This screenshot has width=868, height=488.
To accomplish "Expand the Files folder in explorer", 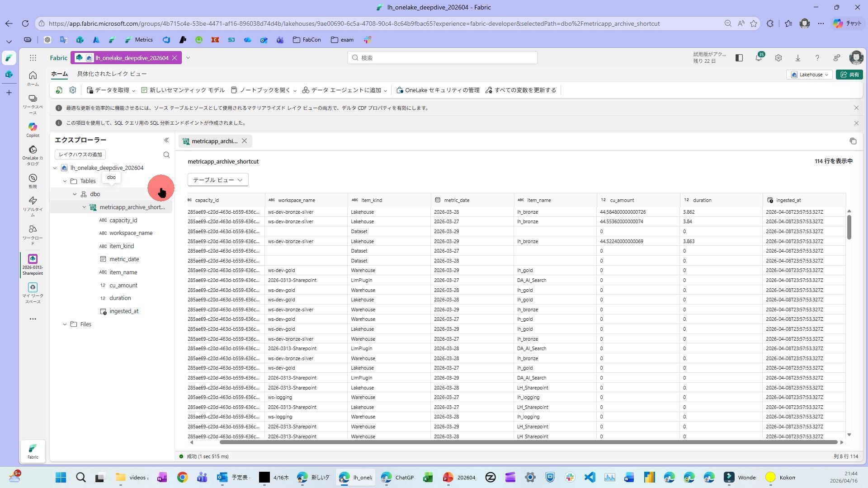I will (65, 324).
